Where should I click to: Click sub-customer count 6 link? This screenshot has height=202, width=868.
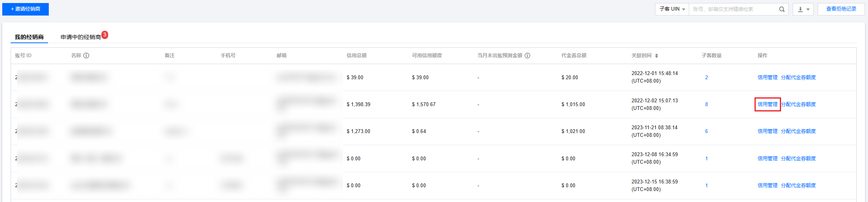pos(707,131)
